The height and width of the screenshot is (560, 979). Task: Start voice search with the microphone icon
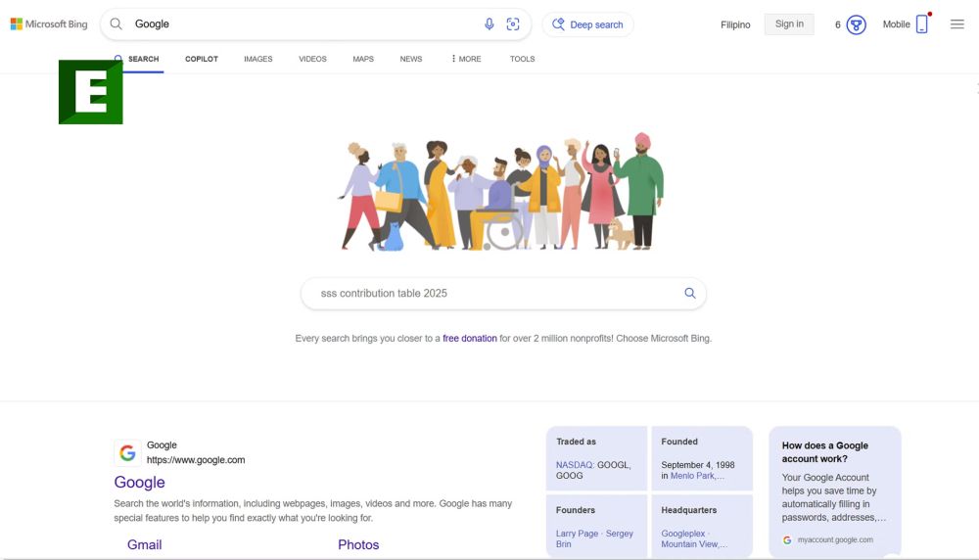tap(489, 24)
